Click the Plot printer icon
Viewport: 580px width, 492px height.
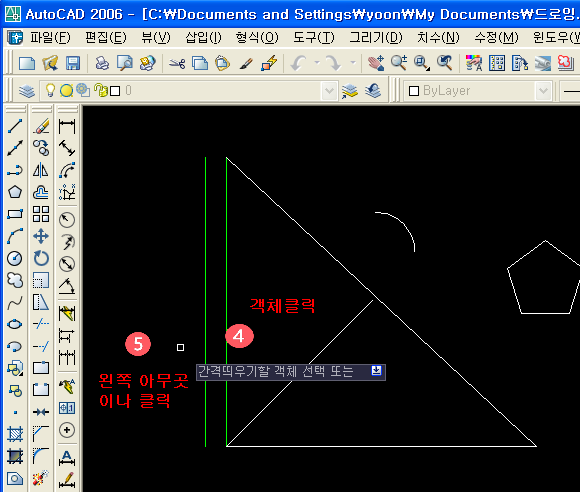point(102,63)
